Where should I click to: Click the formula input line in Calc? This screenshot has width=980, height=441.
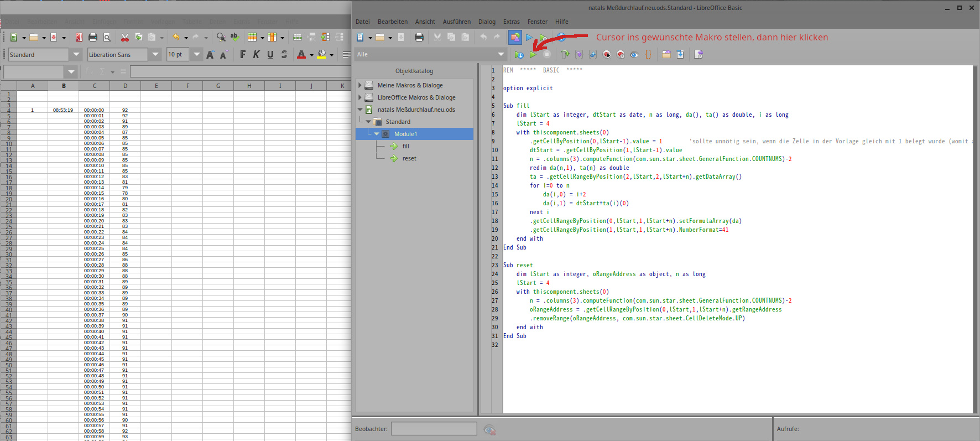(241, 72)
